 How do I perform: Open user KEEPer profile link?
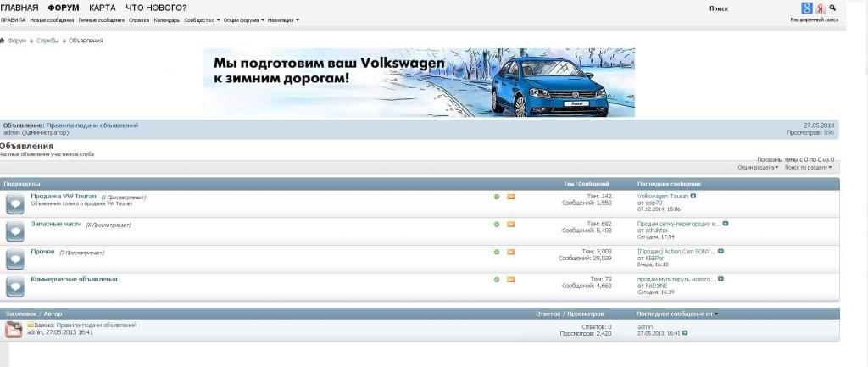point(654,258)
